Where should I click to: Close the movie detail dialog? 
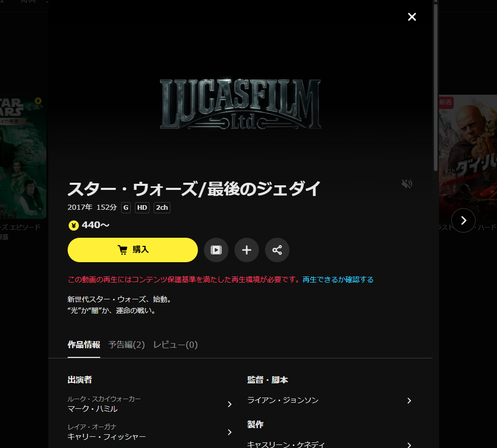pyautogui.click(x=412, y=17)
